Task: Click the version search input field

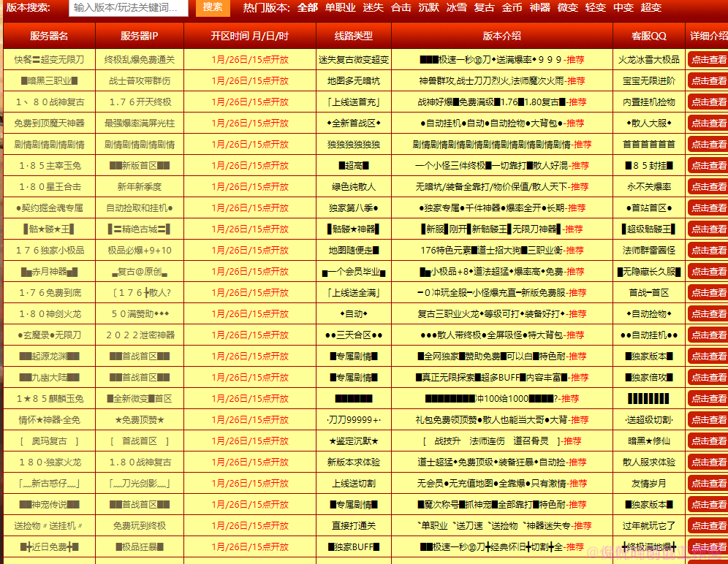Action: pos(128,7)
